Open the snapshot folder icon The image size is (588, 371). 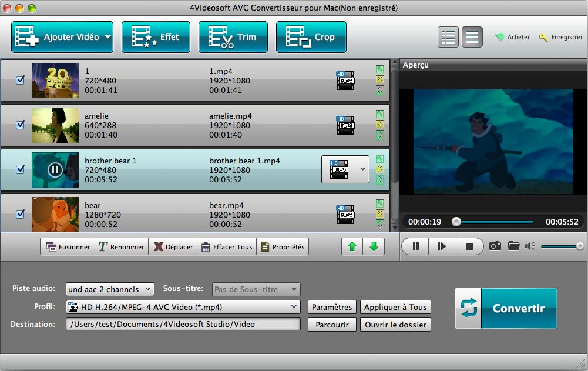[513, 246]
